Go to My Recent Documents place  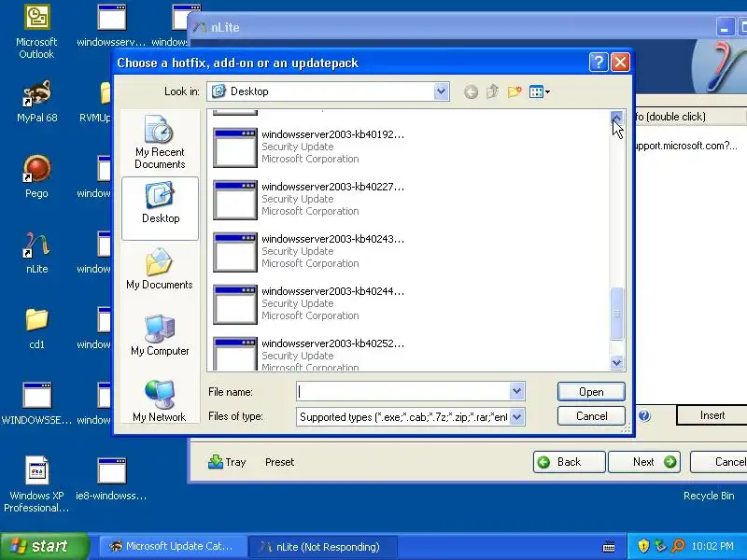(x=160, y=143)
